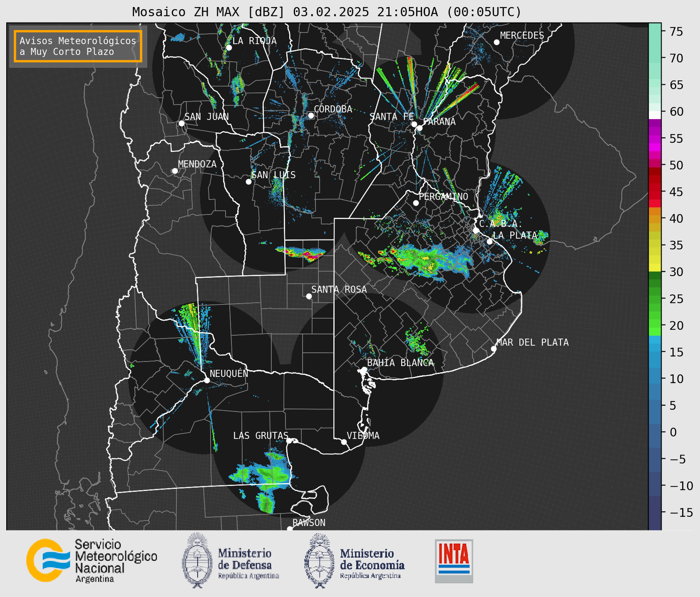Click the Córdoba city marker

[311, 115]
